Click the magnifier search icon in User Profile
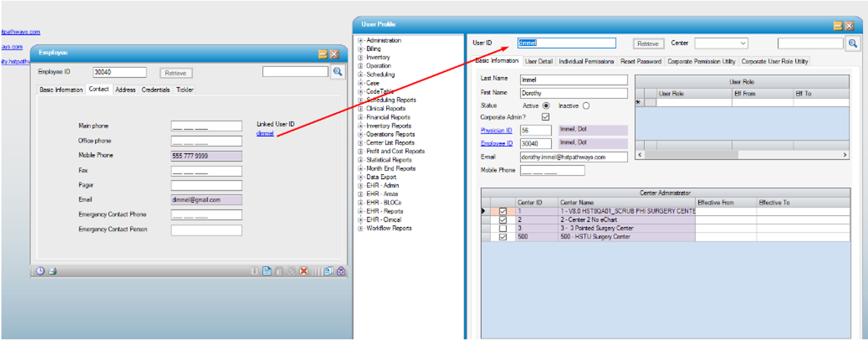 852,44
